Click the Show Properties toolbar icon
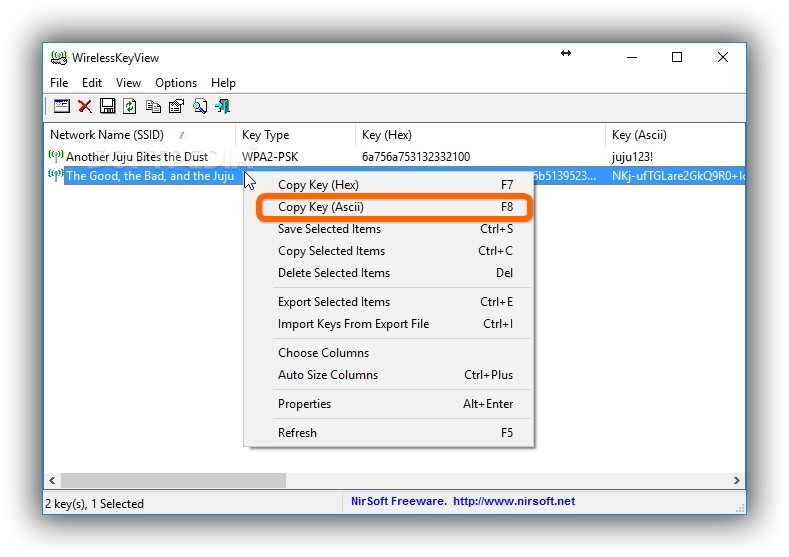Viewport: 789px width, 557px height. click(x=61, y=106)
